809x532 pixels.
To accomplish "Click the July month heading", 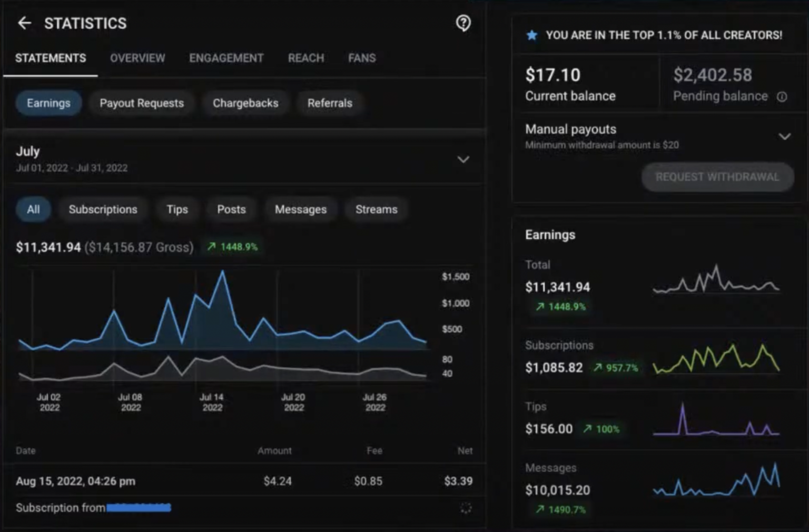I will pyautogui.click(x=28, y=152).
